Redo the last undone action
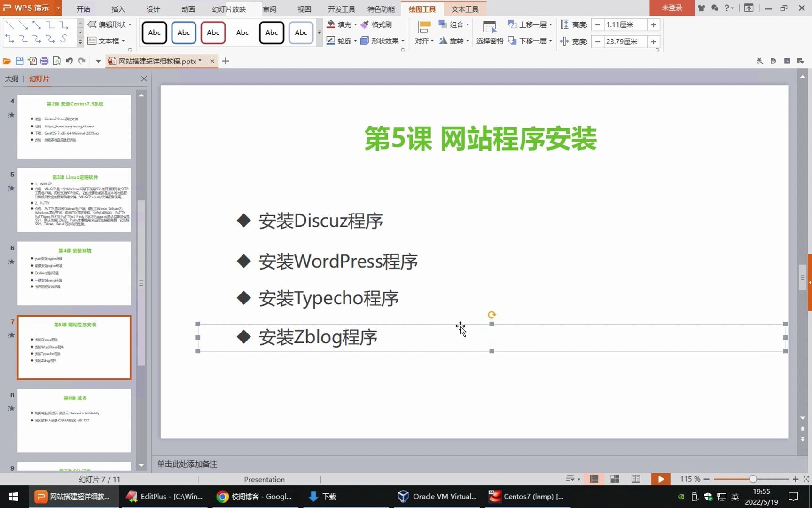This screenshot has width=812, height=508. tap(82, 61)
